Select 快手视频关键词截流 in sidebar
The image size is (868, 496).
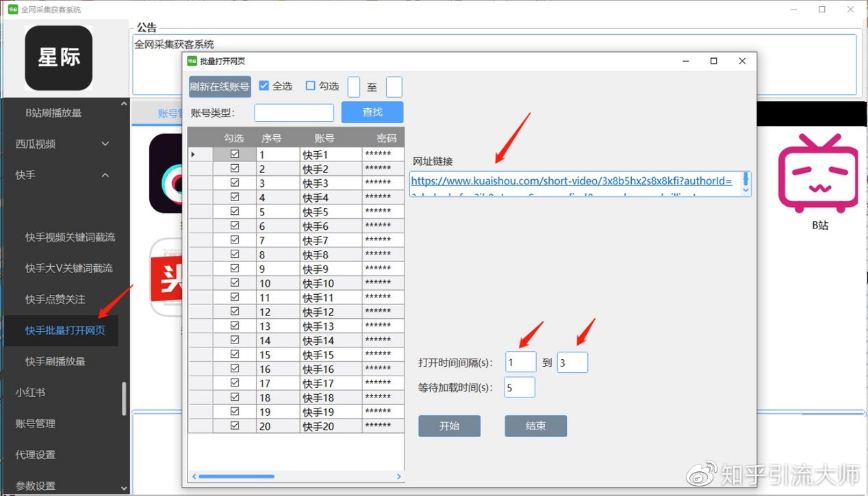(x=70, y=237)
